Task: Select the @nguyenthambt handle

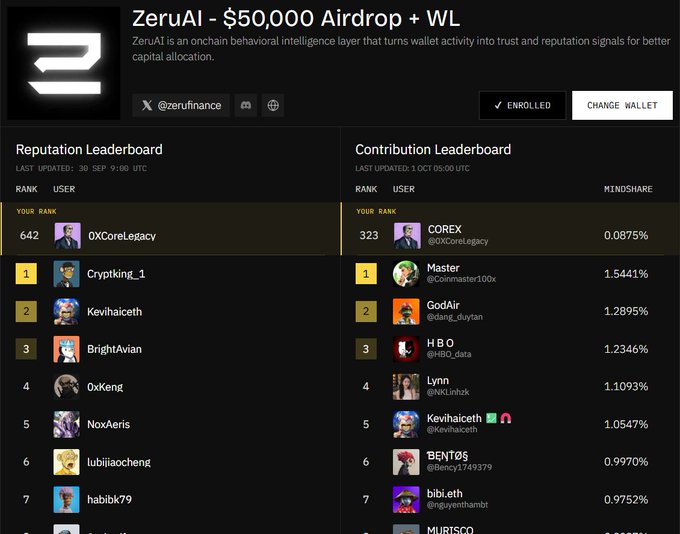Action: point(457,505)
